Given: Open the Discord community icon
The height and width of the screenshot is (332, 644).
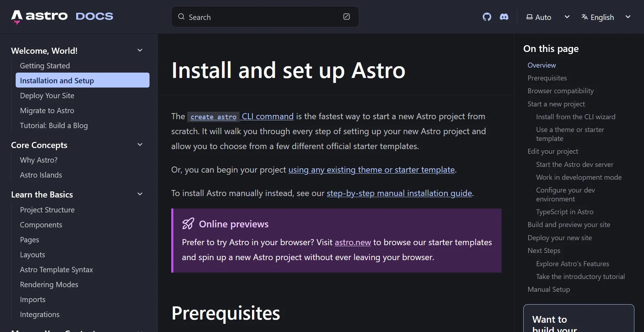Looking at the screenshot, I should click(x=504, y=17).
